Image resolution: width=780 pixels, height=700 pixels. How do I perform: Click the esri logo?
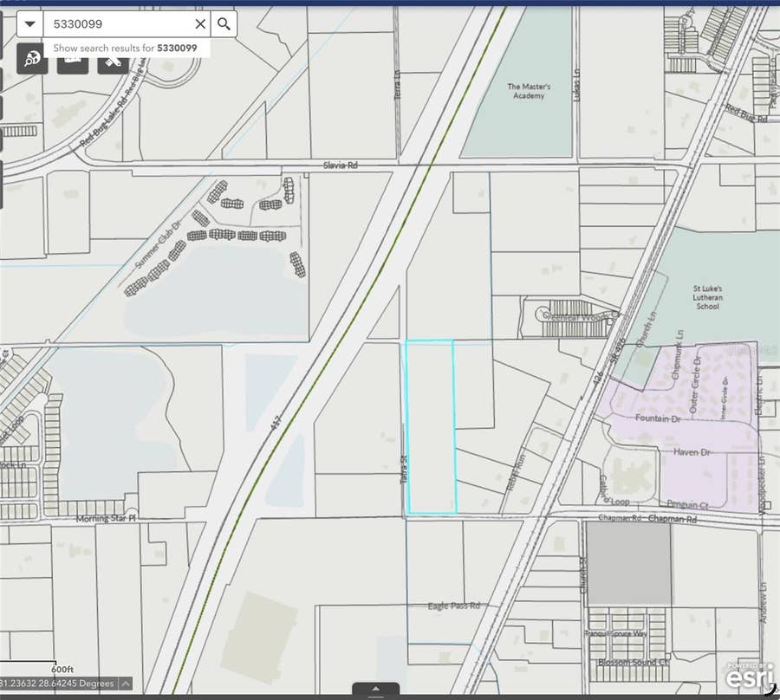click(749, 677)
